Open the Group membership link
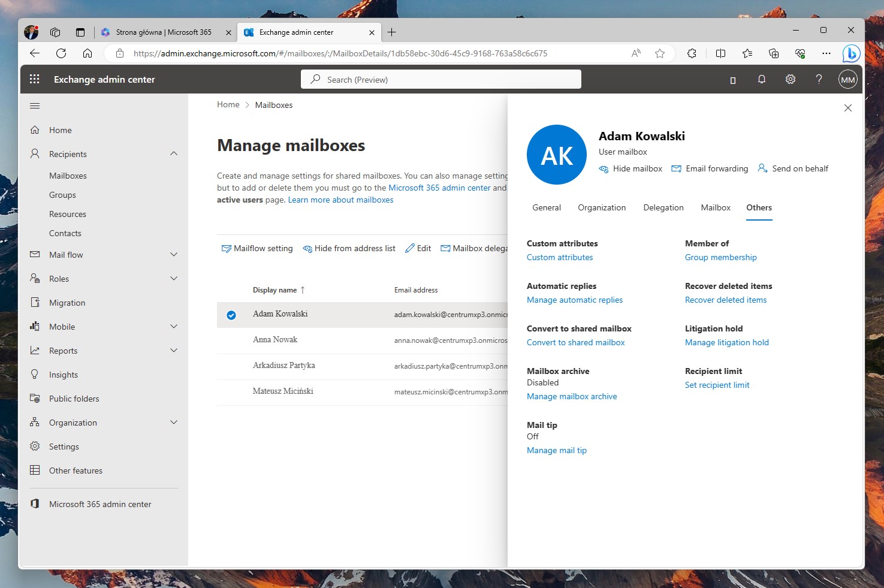Image resolution: width=884 pixels, height=588 pixels. 720,258
